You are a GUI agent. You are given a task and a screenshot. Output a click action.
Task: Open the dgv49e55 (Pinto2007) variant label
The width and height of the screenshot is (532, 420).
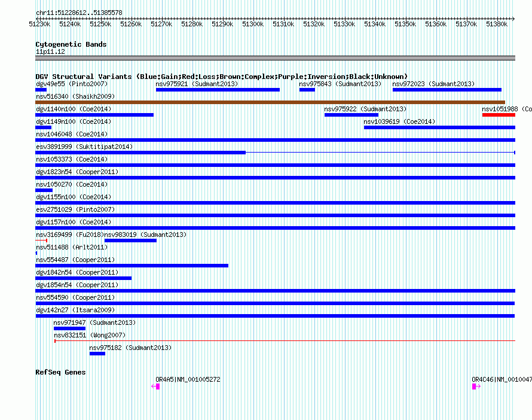click(x=72, y=84)
